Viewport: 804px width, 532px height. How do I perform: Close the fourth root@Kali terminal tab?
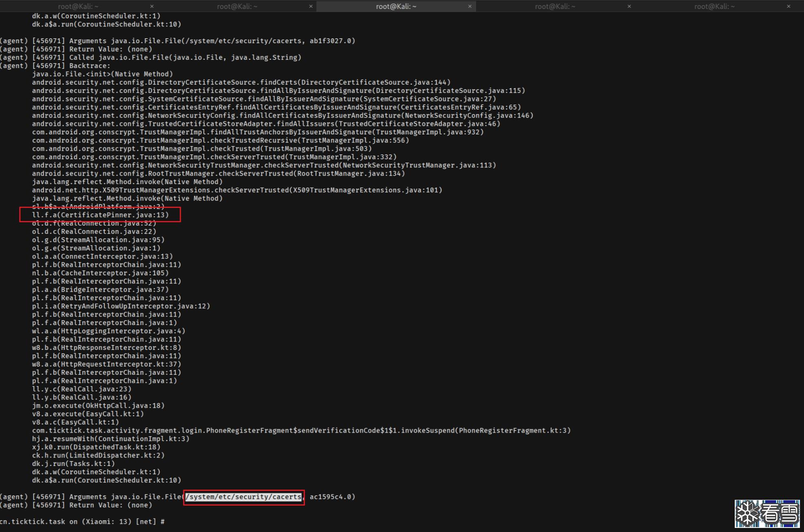[629, 6]
